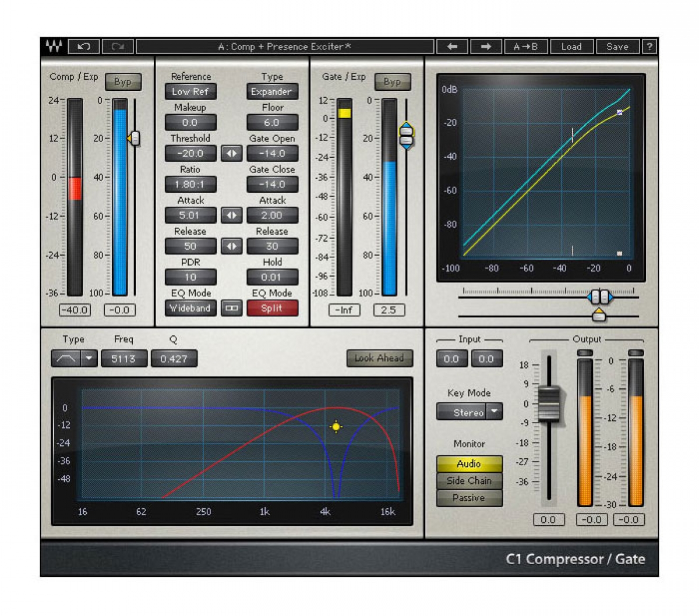
Task: Click the right output peak readout -0.0
Action: (x=630, y=520)
